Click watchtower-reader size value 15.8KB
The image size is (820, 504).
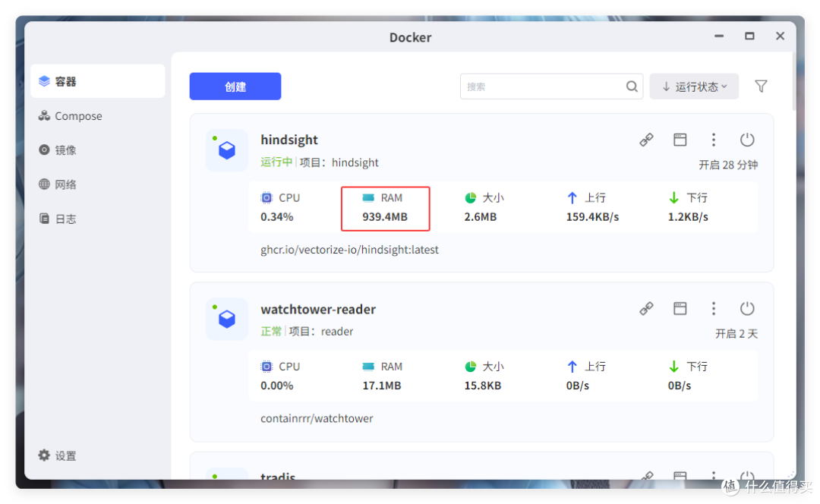(x=483, y=386)
